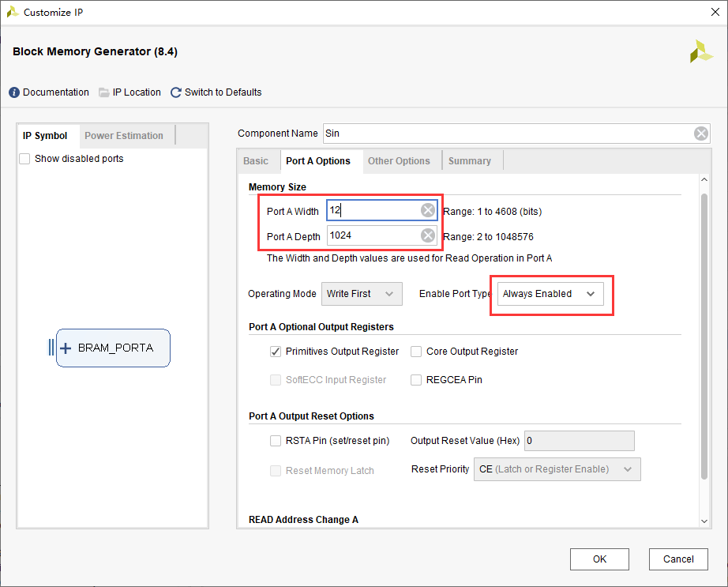
Task: Click the Output Reset Value (Hex) field
Action: tap(580, 441)
